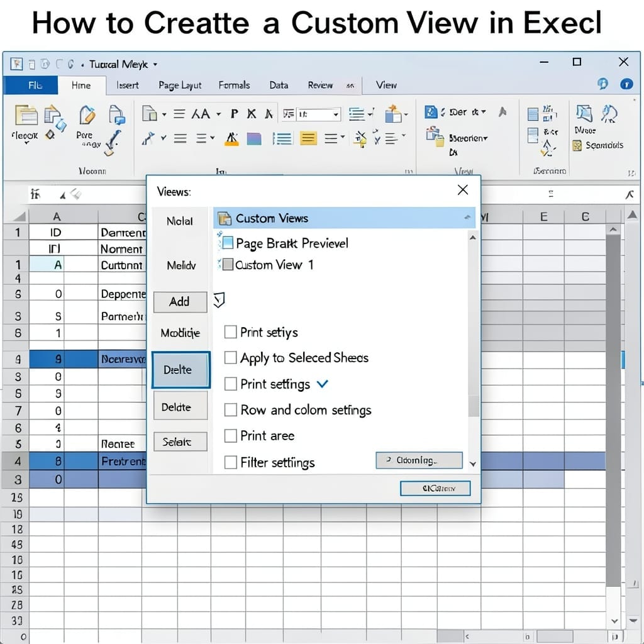This screenshot has width=644, height=644.
Task: Click the large AA font size icon
Action: pyautogui.click(x=201, y=114)
